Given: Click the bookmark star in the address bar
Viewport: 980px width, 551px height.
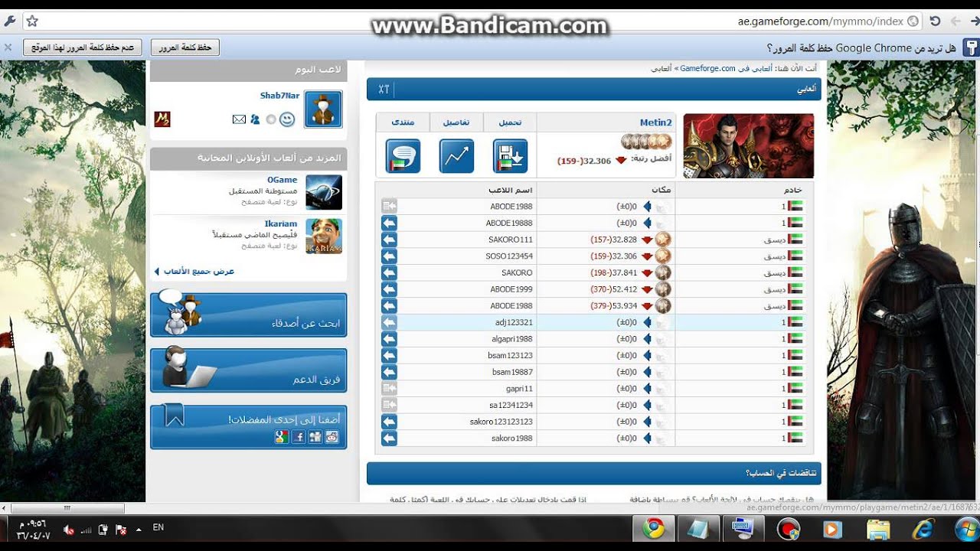Looking at the screenshot, I should pos(32,21).
